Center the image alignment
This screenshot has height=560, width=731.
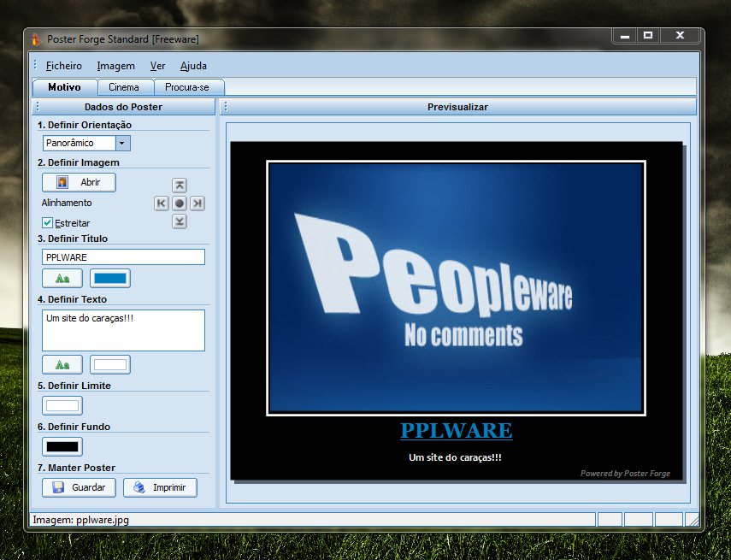click(180, 203)
